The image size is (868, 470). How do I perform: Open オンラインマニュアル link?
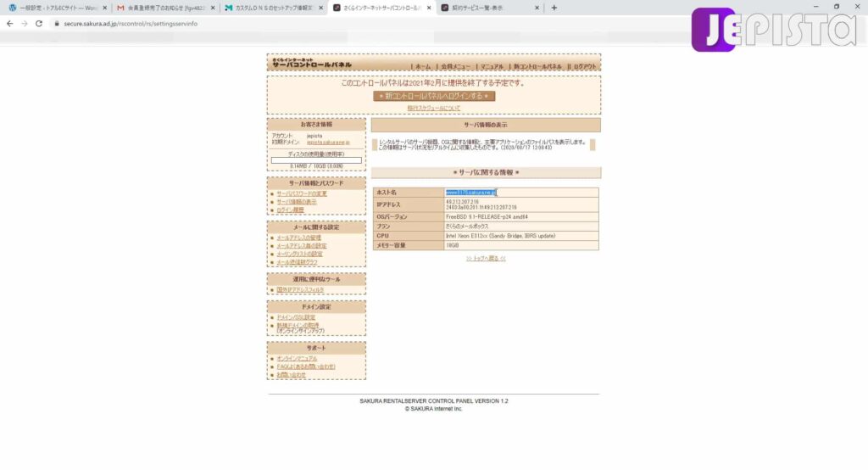click(x=297, y=359)
